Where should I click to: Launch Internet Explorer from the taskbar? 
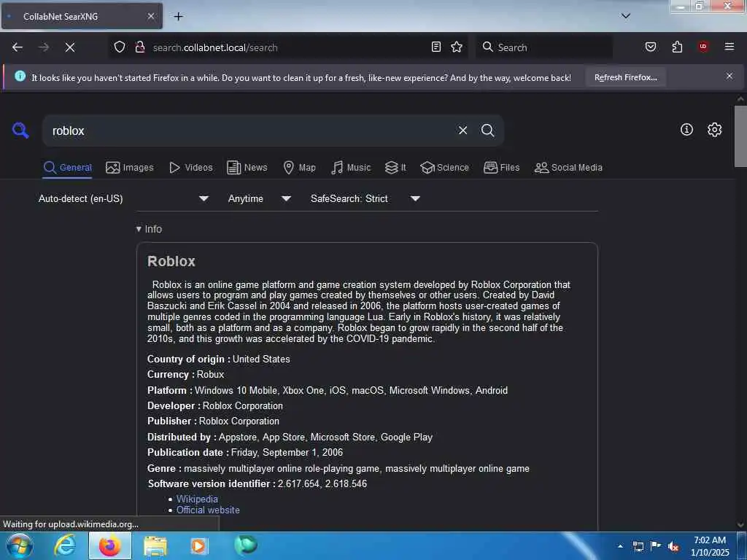click(x=65, y=545)
